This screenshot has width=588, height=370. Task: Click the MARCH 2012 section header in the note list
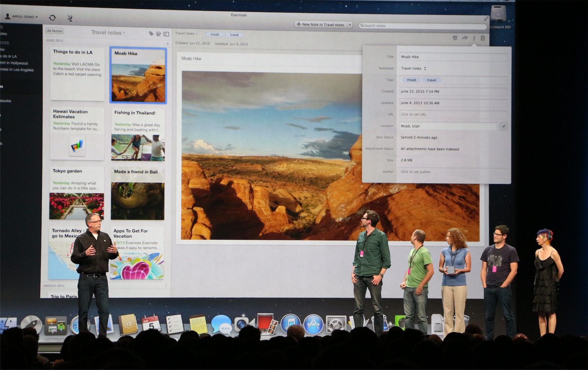click(54, 286)
